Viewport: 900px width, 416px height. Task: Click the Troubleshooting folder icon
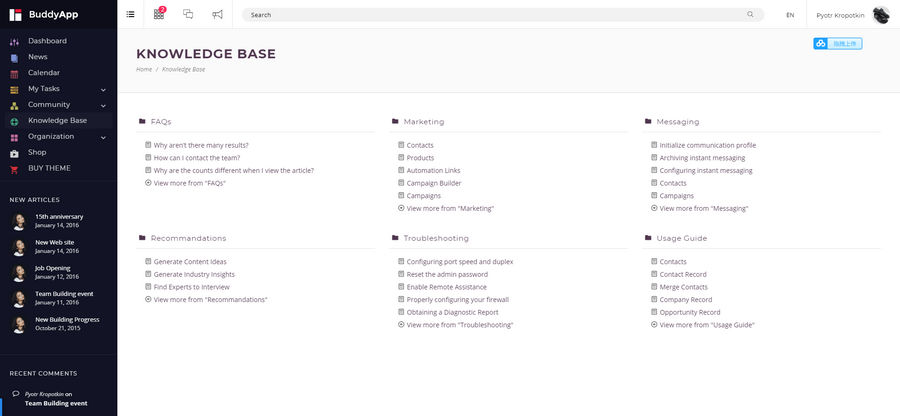(x=395, y=238)
